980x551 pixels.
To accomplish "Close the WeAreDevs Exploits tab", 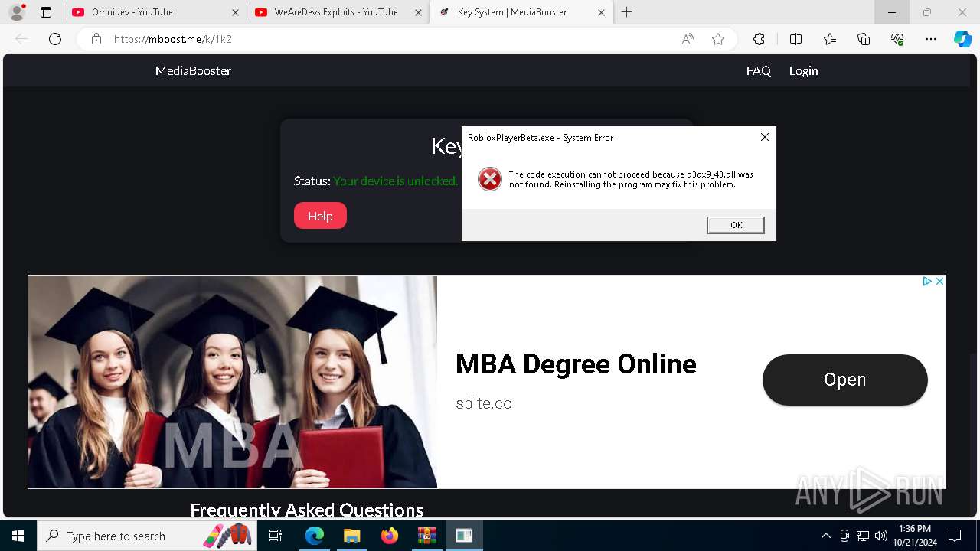I will tap(418, 12).
